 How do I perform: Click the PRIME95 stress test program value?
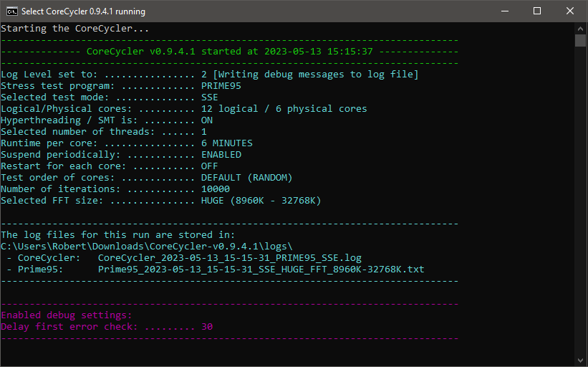221,86
